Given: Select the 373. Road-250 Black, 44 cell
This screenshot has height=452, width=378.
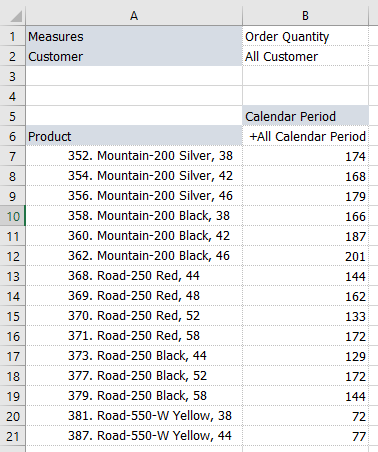Looking at the screenshot, I should click(x=134, y=356).
